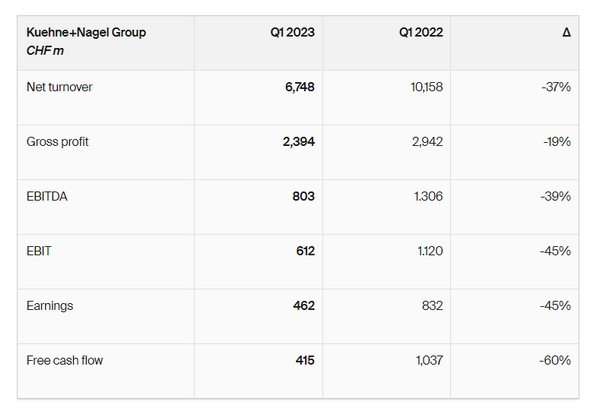600x405 pixels.
Task: Click the 415 free cash flow value
Action: 304,360
